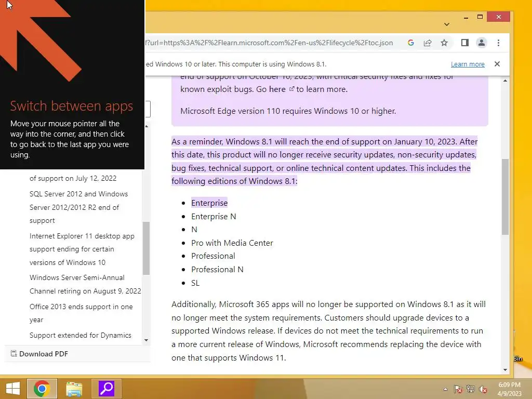Open 'Internet Explorer 11 desktop app' article
Image resolution: width=532 pixels, height=399 pixels.
pyautogui.click(x=82, y=249)
